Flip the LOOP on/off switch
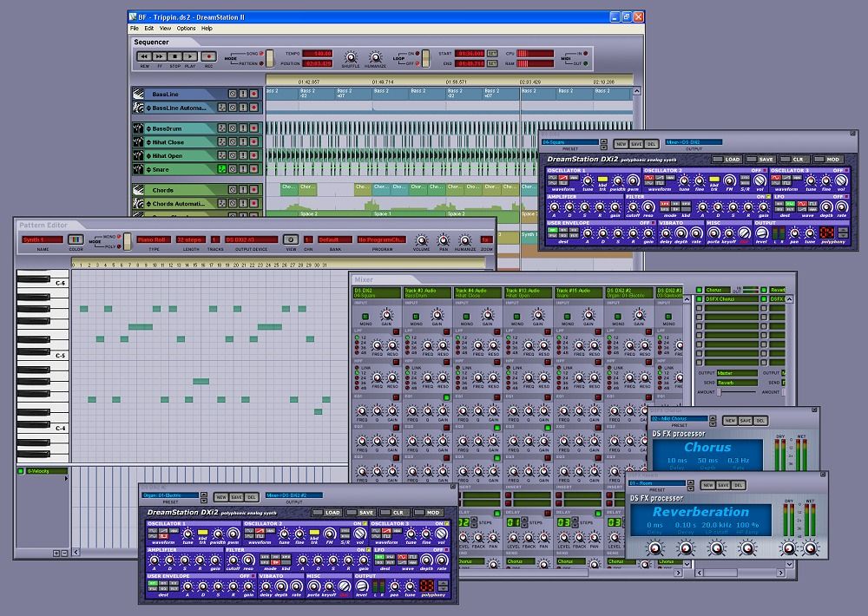 pyautogui.click(x=425, y=58)
